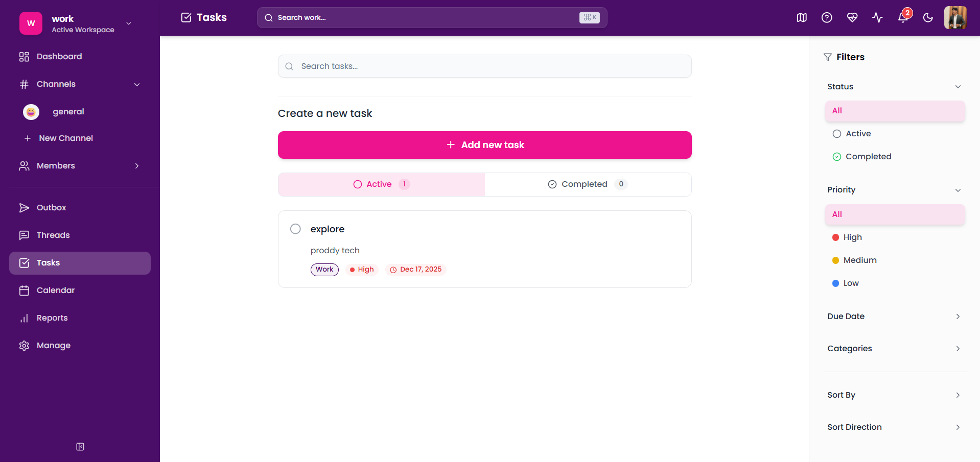Mark the explore task as complete
The width and height of the screenshot is (980, 462).
click(x=295, y=229)
